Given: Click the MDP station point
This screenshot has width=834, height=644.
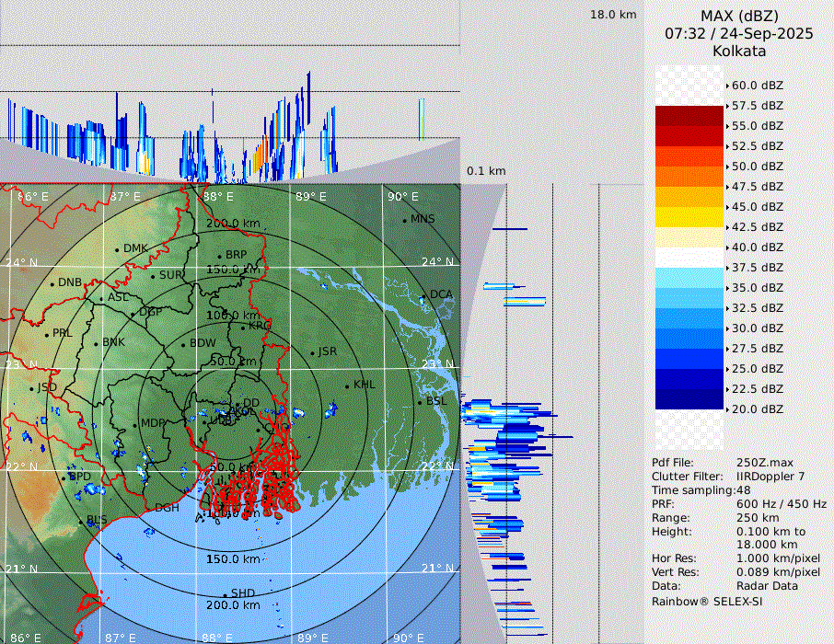Looking at the screenshot, I should click(x=134, y=424).
